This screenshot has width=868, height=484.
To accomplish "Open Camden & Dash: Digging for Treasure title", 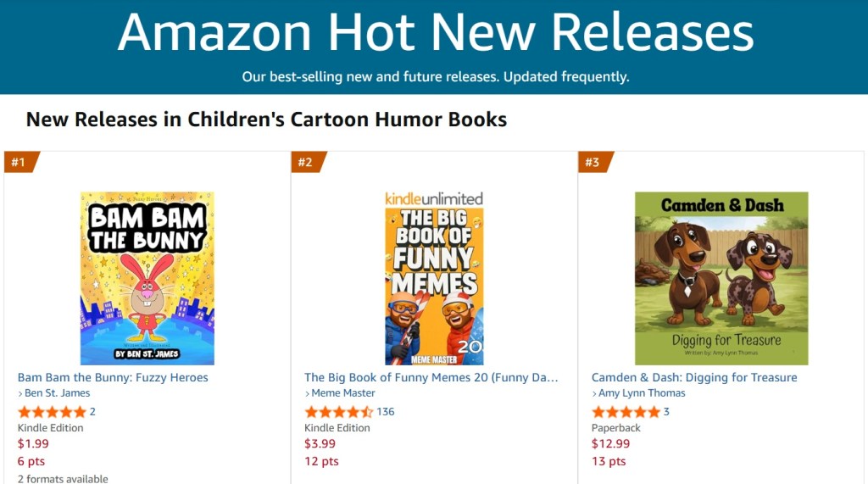I will click(x=694, y=377).
